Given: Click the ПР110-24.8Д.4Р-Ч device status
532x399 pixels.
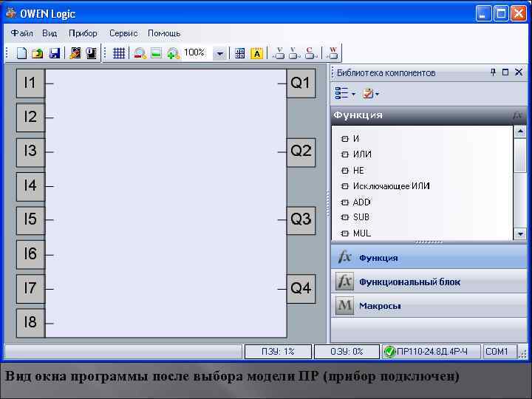Looking at the screenshot, I should click(x=432, y=352).
